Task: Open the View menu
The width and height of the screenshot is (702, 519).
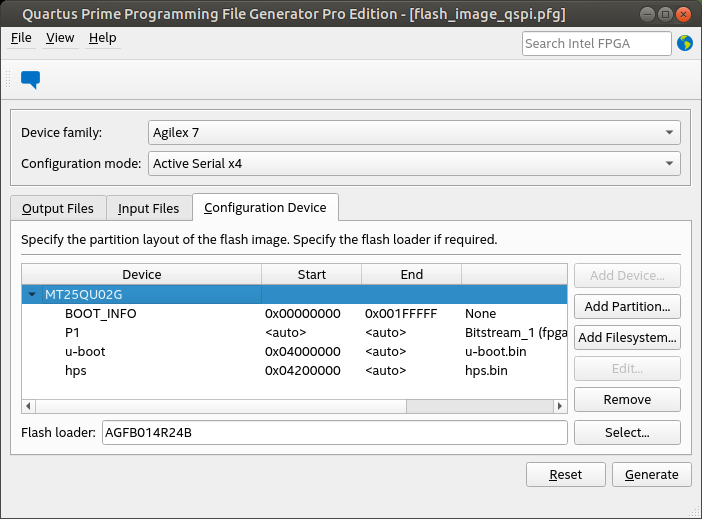Action: coord(60,38)
